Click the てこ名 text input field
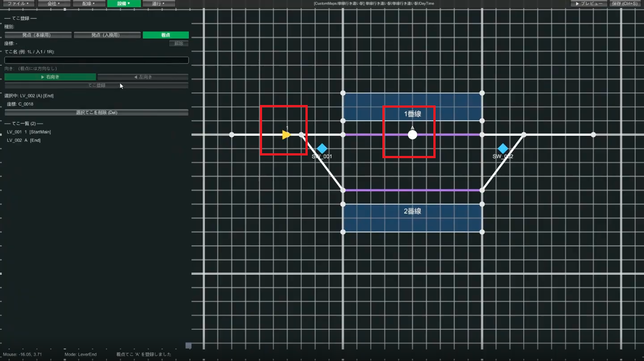The width and height of the screenshot is (644, 361). point(97,60)
